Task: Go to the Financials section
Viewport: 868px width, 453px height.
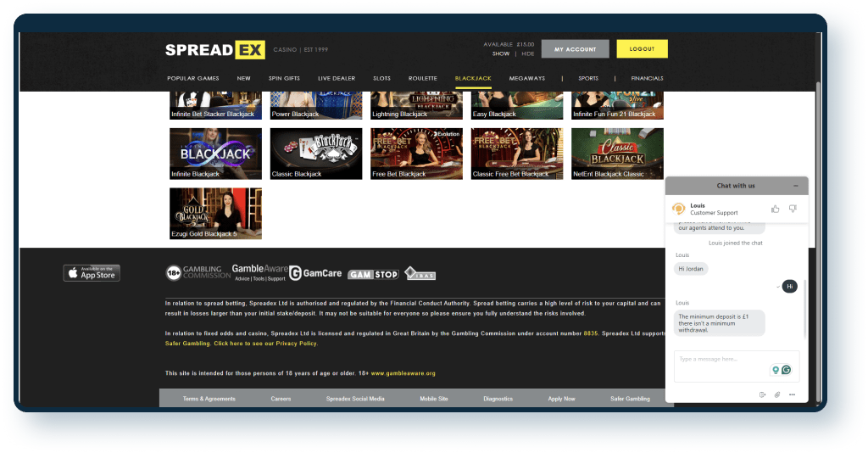Action: click(x=647, y=79)
